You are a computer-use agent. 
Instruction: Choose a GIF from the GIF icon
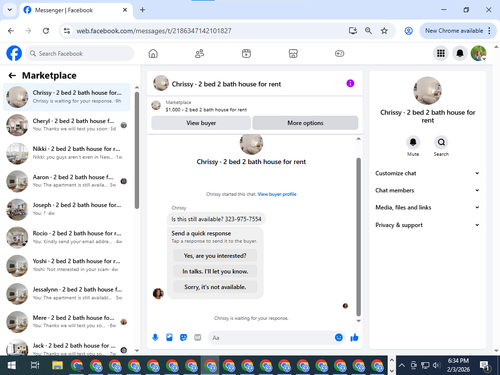coord(198,338)
